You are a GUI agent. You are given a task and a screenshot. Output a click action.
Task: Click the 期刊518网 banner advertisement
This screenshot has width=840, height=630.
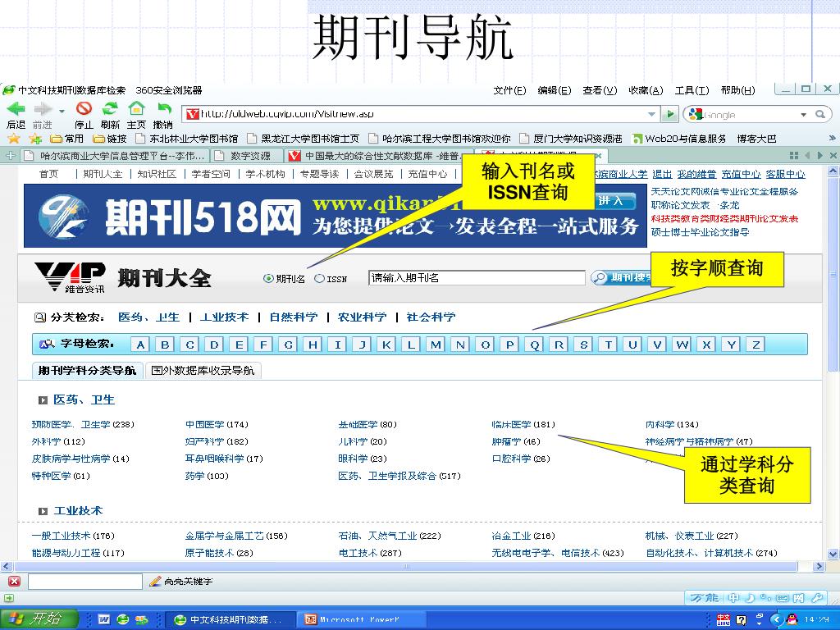point(336,216)
